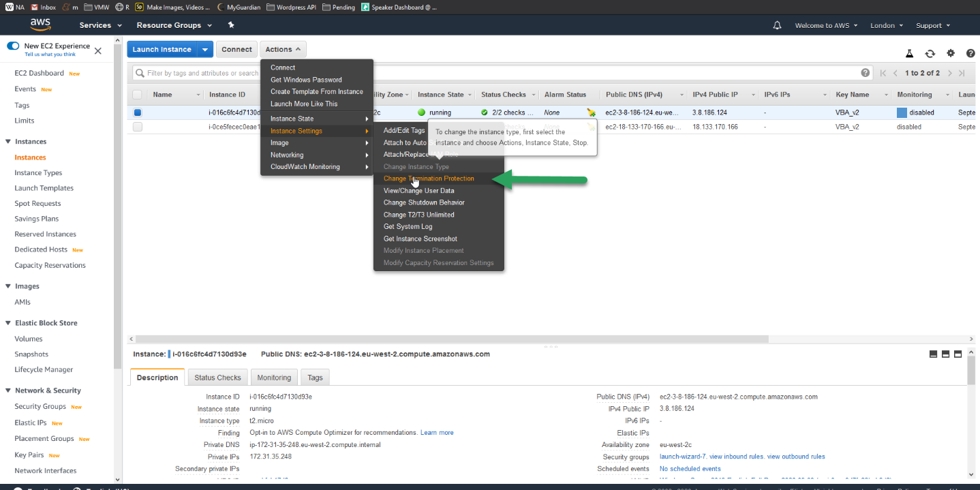Screen dimensions: 980x490
Task: Uncheck the selected instance i-016c6fc4d7130 checkbox
Action: pyautogui.click(x=138, y=112)
